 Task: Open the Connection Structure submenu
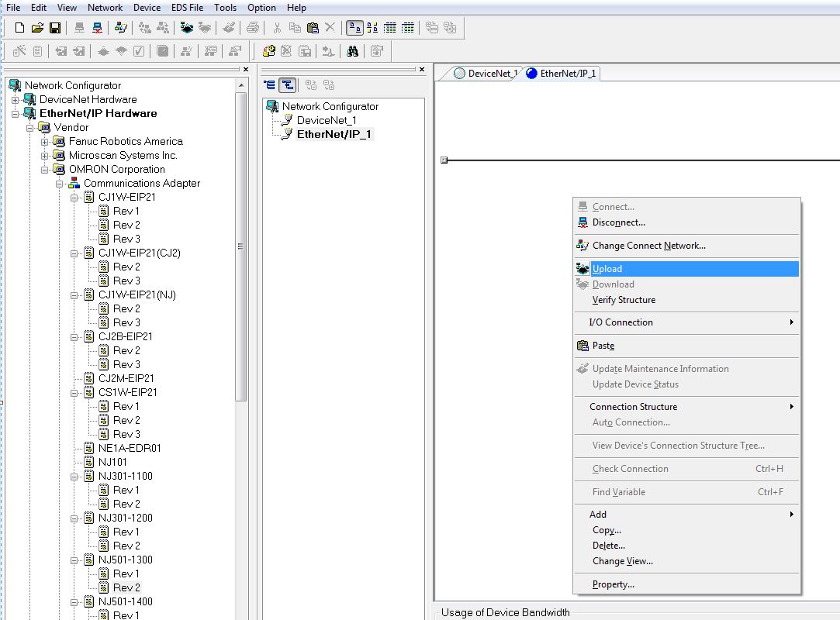pos(686,407)
